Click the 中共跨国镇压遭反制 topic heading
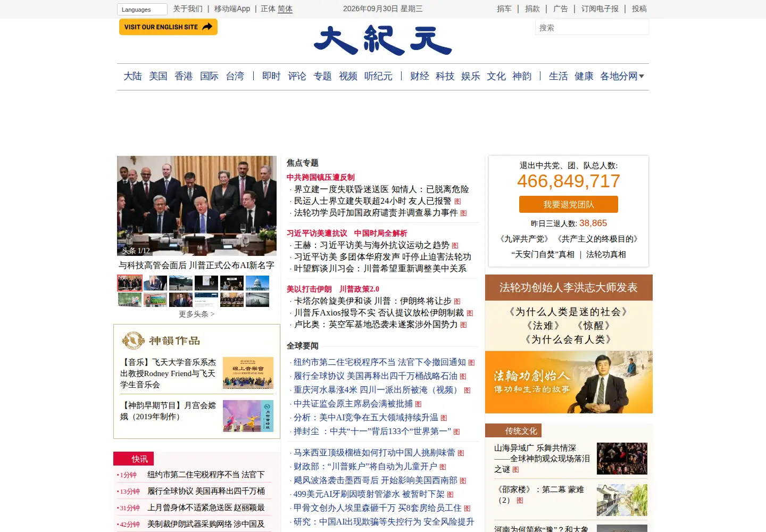This screenshot has width=766, height=532. 320,178
